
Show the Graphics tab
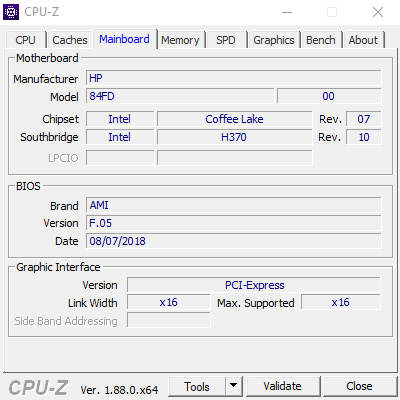(274, 40)
